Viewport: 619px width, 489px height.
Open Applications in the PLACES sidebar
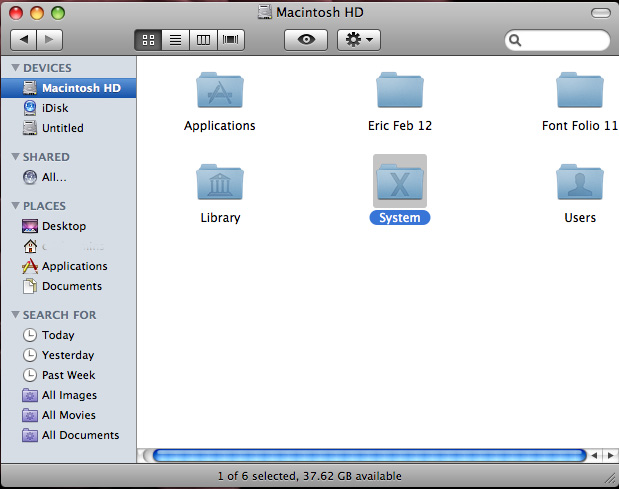tap(69, 266)
